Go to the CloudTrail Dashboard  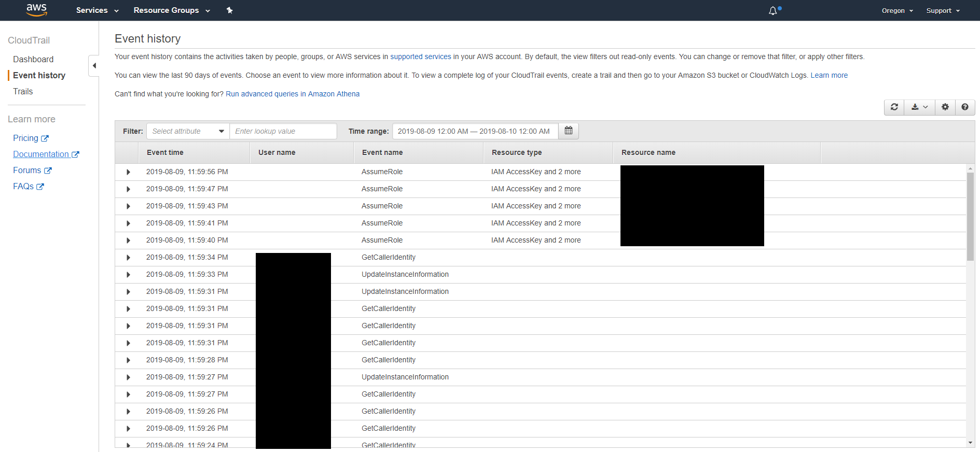tap(33, 59)
